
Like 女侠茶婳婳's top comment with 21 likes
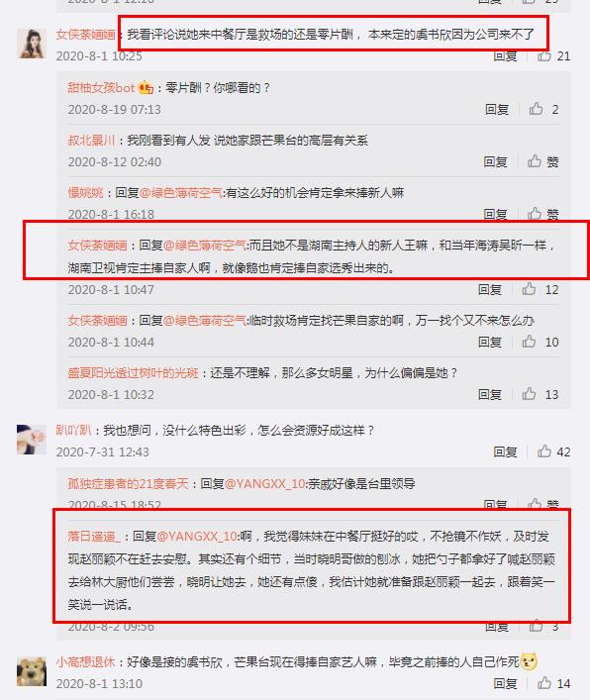544,55
